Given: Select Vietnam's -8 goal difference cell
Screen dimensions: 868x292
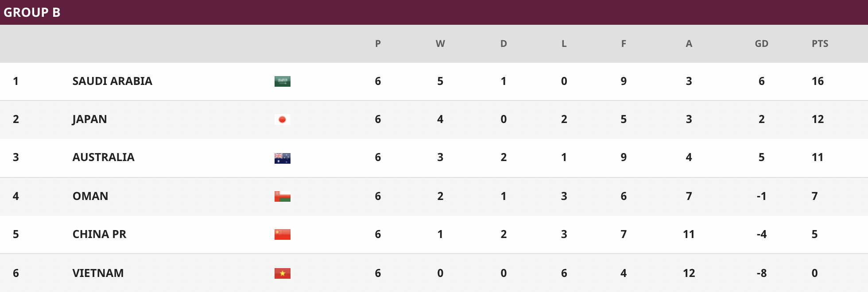Looking at the screenshot, I should point(761,273).
